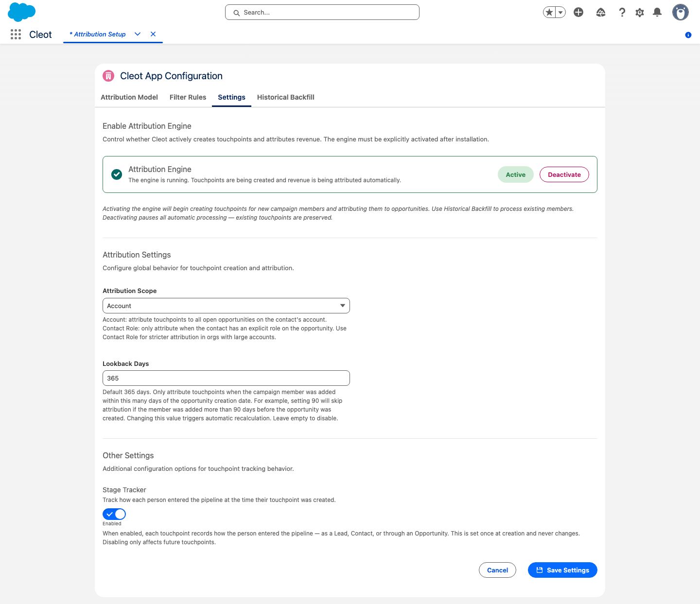Cancel the settings changes
The height and width of the screenshot is (604, 700).
click(497, 570)
